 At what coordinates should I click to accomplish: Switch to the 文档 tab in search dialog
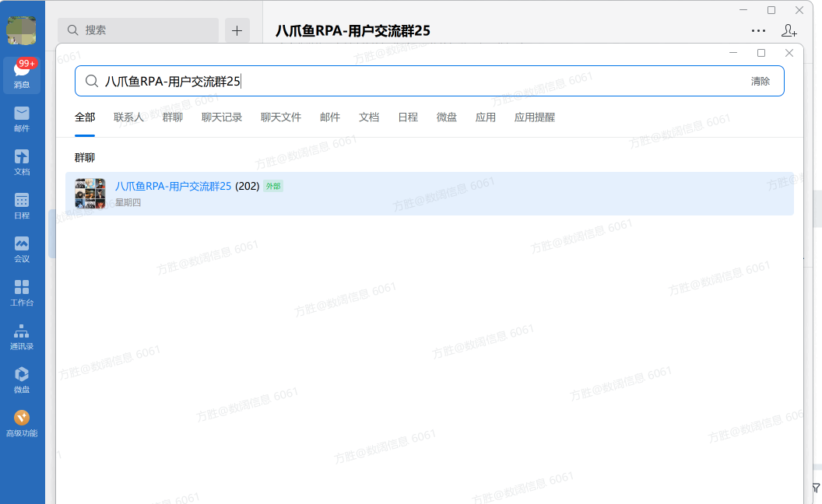coord(369,117)
